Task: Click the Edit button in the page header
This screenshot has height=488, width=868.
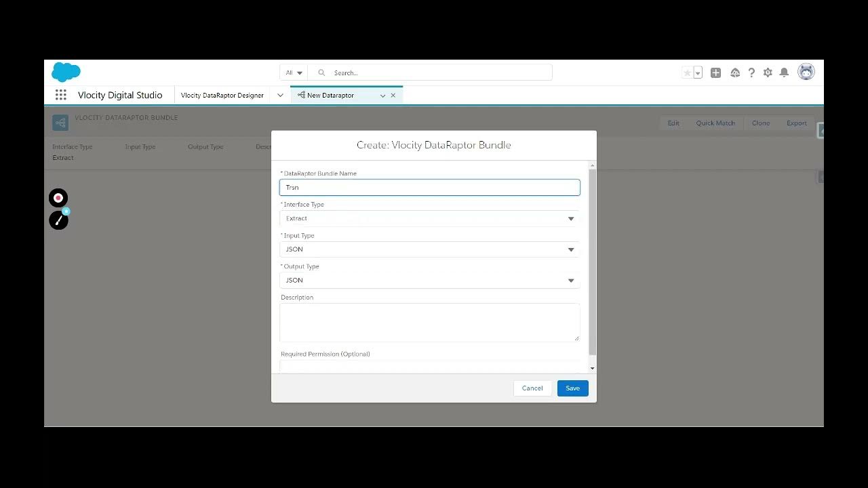Action: (673, 123)
